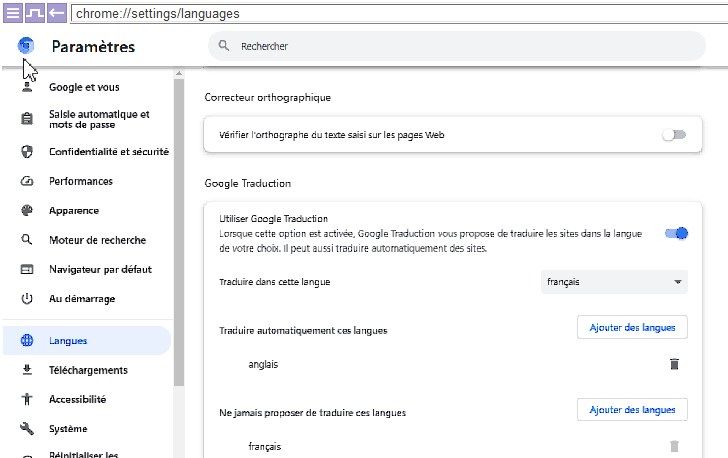The image size is (728, 458).
Task: Click the globe icon for Langues
Action: 27,340
